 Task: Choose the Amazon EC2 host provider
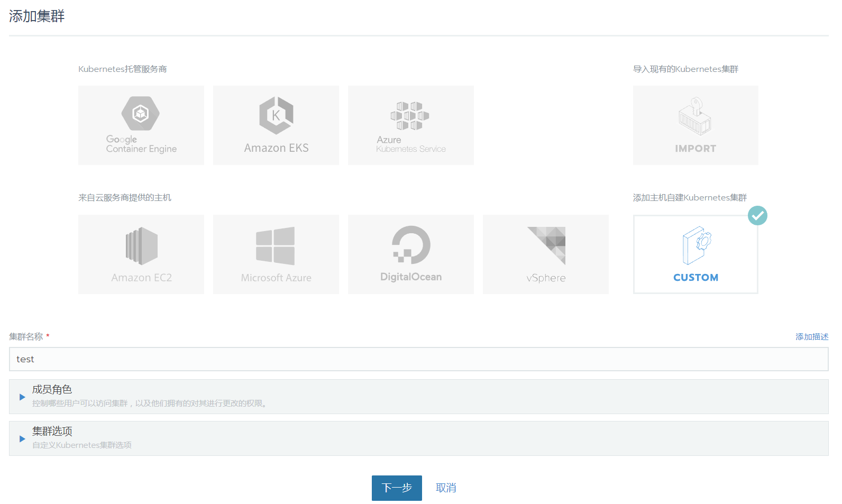[x=141, y=254]
